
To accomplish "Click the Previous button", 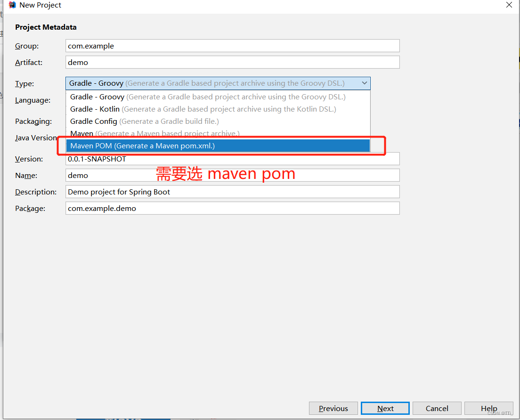I will coord(333,408).
